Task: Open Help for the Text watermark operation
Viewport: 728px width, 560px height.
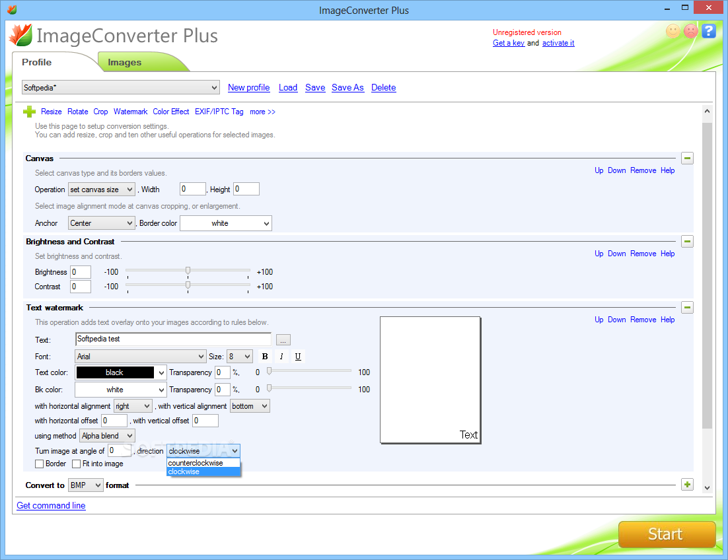Action: point(668,319)
